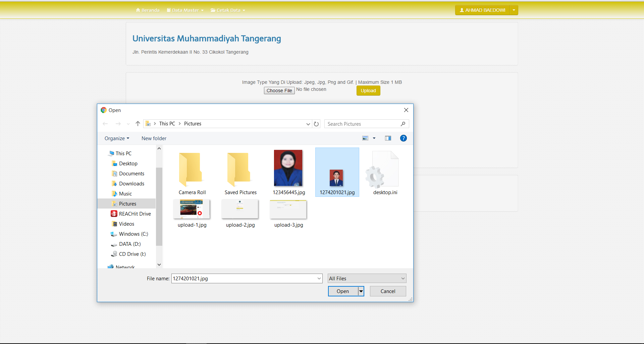Go up one folder level
The image size is (644, 344).
click(138, 124)
